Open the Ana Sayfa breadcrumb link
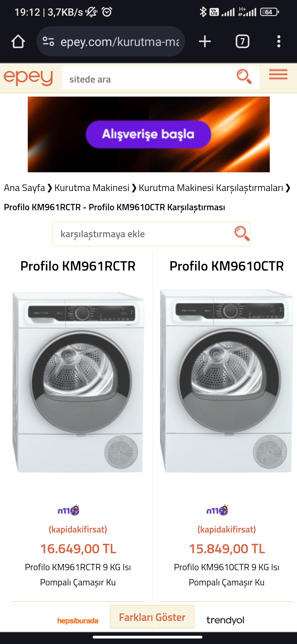 24,188
